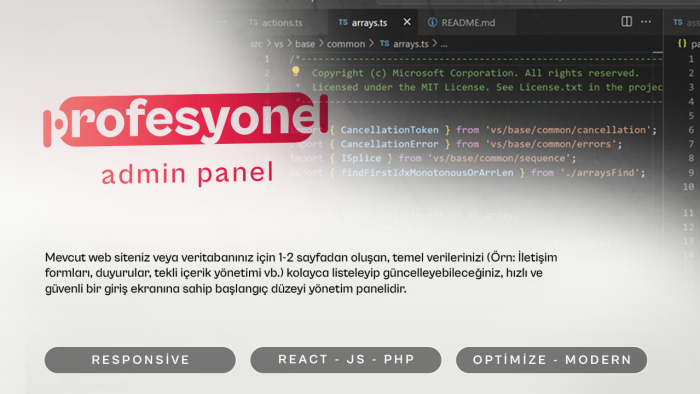Click the OPTİMİZE - MODERN button

(x=551, y=360)
